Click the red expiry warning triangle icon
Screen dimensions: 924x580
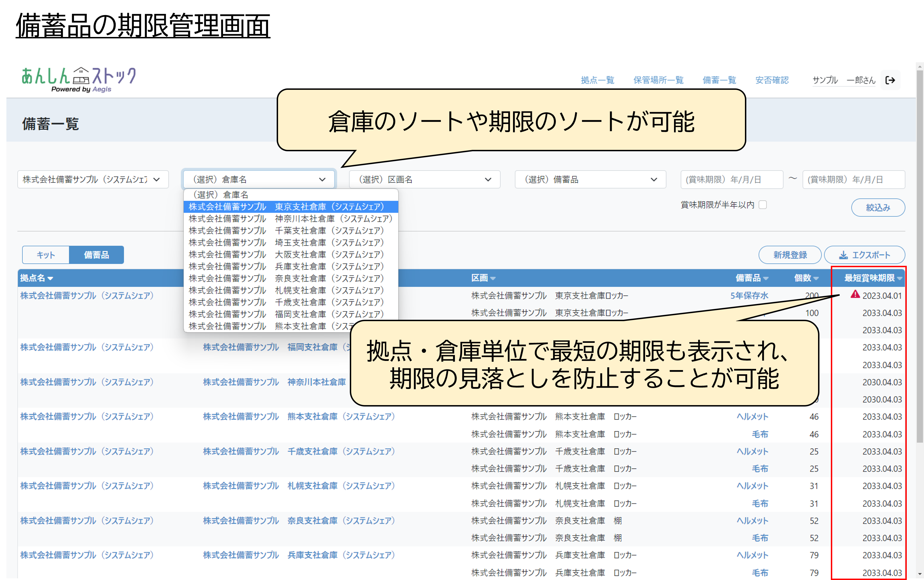click(x=855, y=294)
